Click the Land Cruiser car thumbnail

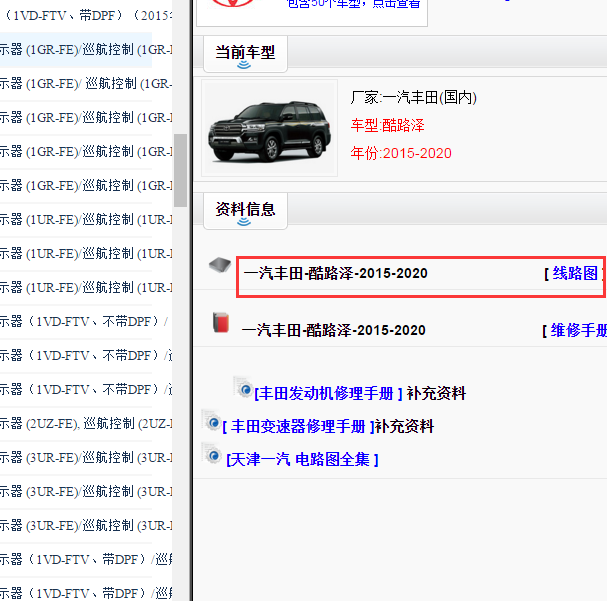point(269,128)
